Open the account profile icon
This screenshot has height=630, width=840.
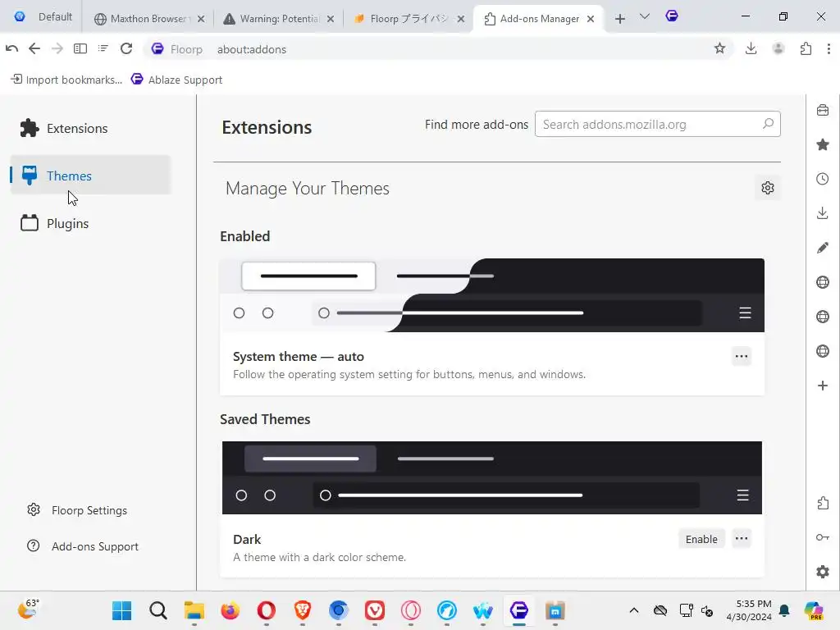pos(778,48)
